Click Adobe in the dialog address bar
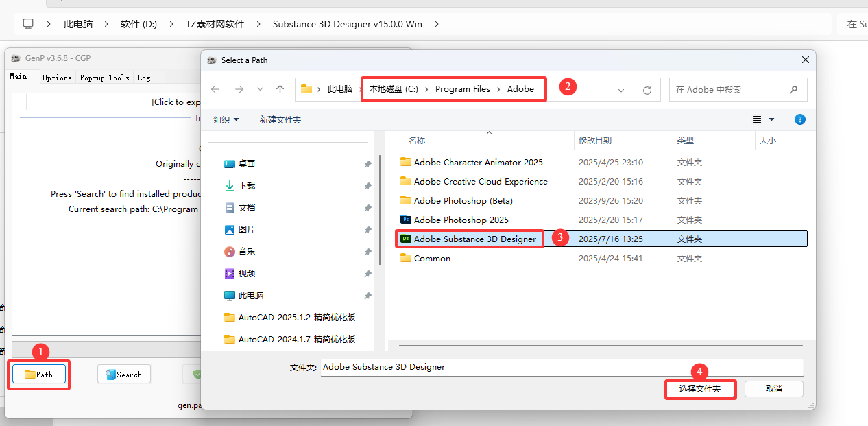868x426 pixels. click(520, 89)
